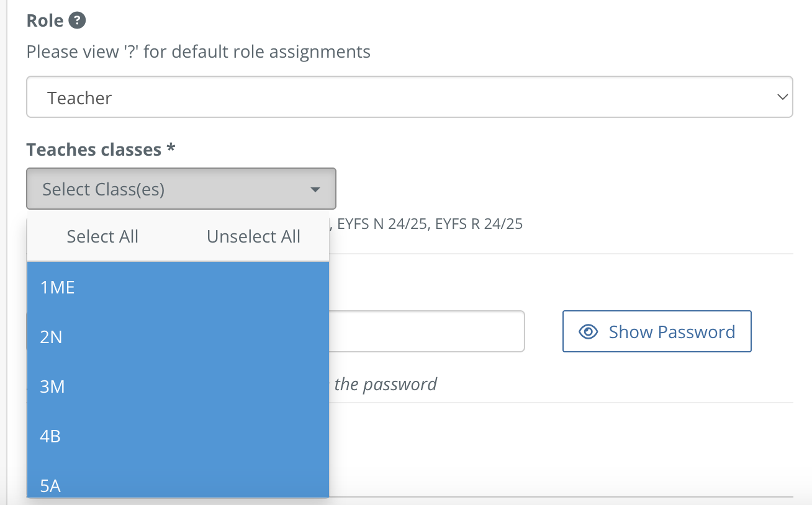Viewport: 812px width, 505px height.
Task: Toggle class 5A in the list
Action: [178, 480]
